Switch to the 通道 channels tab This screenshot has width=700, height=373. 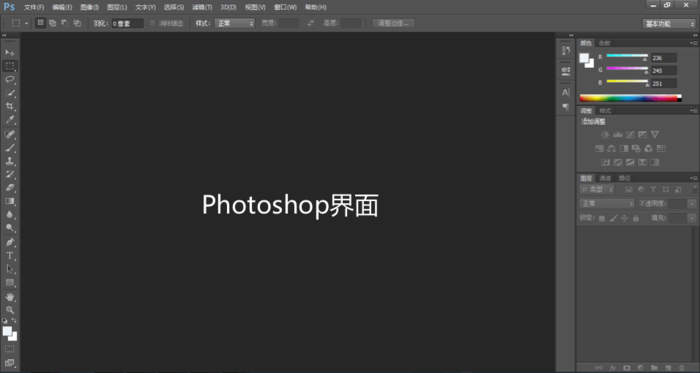(605, 178)
